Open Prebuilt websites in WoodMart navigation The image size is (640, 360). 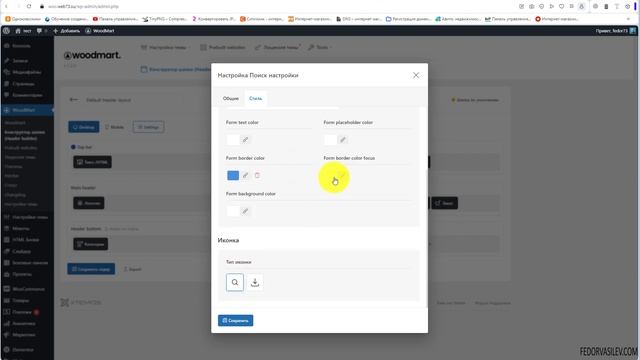[223, 47]
